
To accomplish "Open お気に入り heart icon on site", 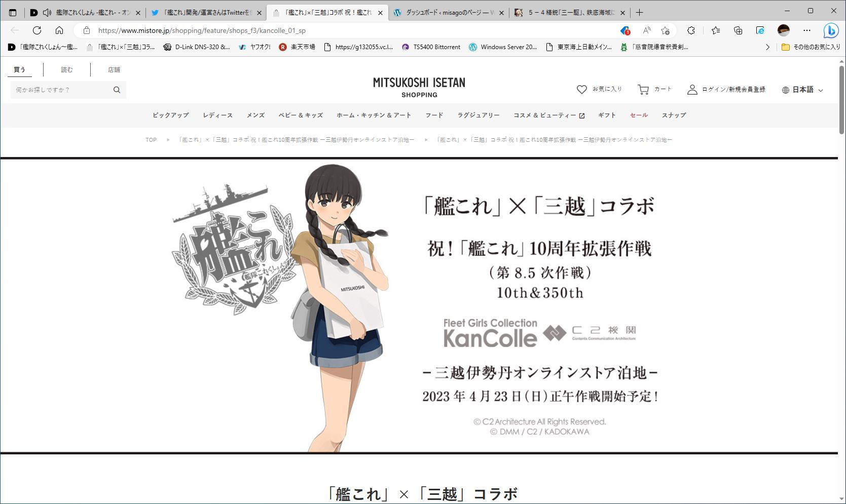I will pyautogui.click(x=582, y=90).
